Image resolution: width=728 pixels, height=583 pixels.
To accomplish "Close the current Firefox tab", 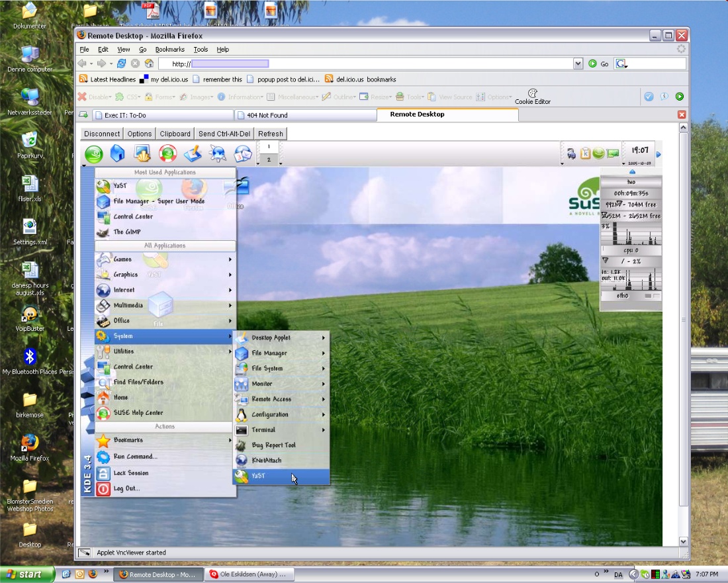I will click(682, 114).
